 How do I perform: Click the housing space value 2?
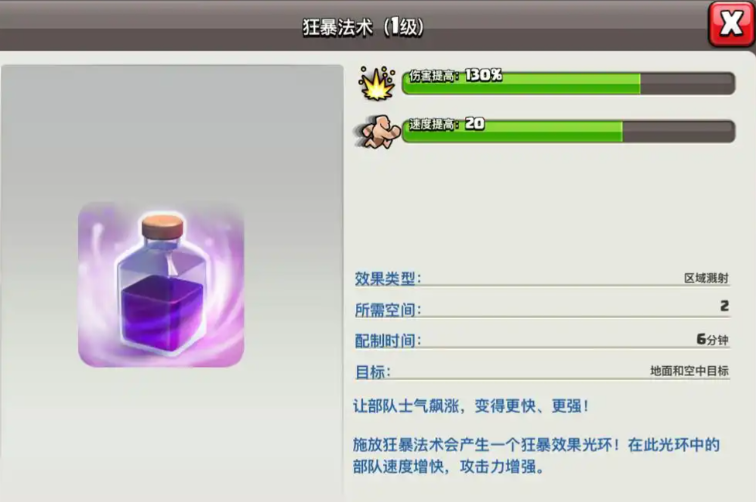[724, 306]
